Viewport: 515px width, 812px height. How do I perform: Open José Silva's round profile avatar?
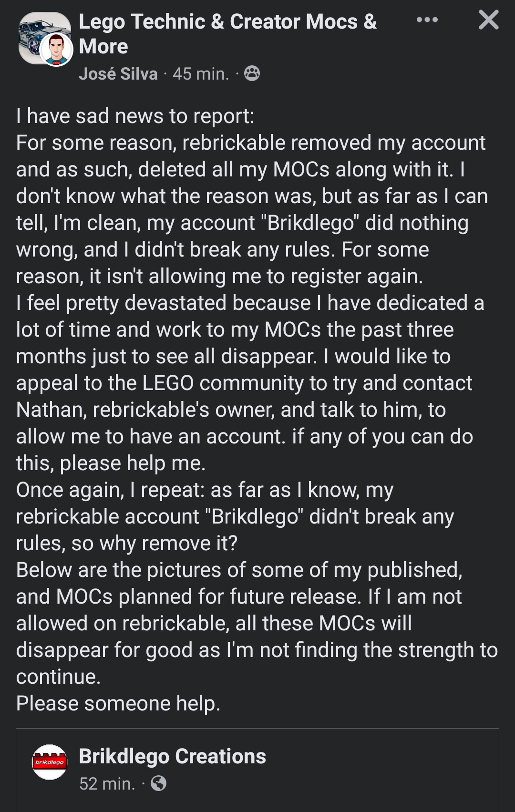[56, 49]
